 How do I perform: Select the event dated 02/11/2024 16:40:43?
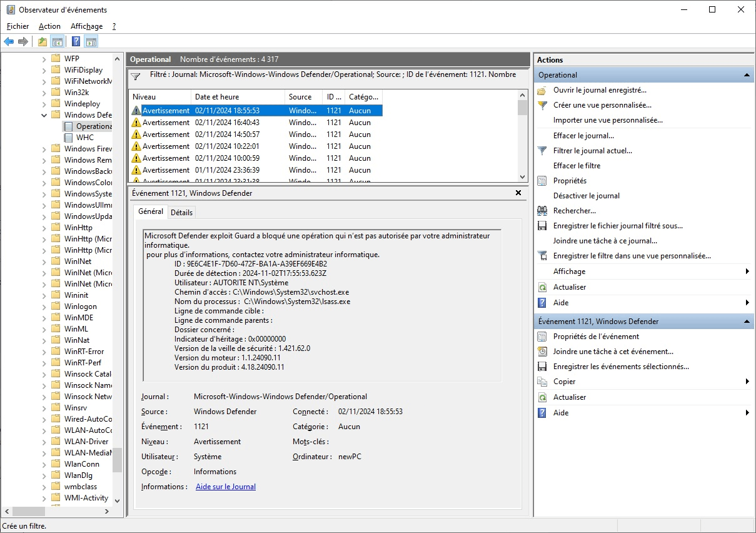pyautogui.click(x=255, y=123)
